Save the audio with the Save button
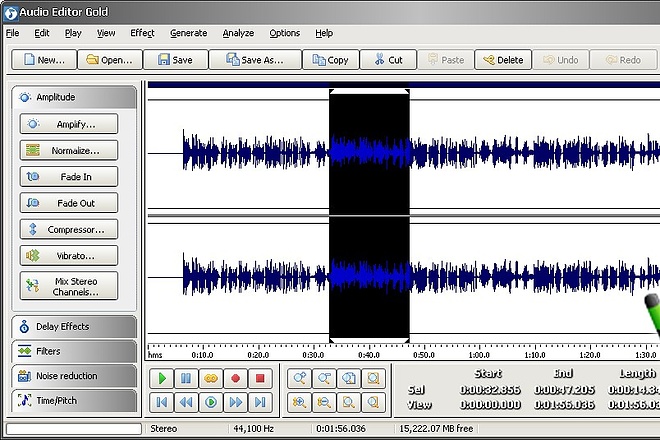Screen dimensions: 660x440 point(176,59)
